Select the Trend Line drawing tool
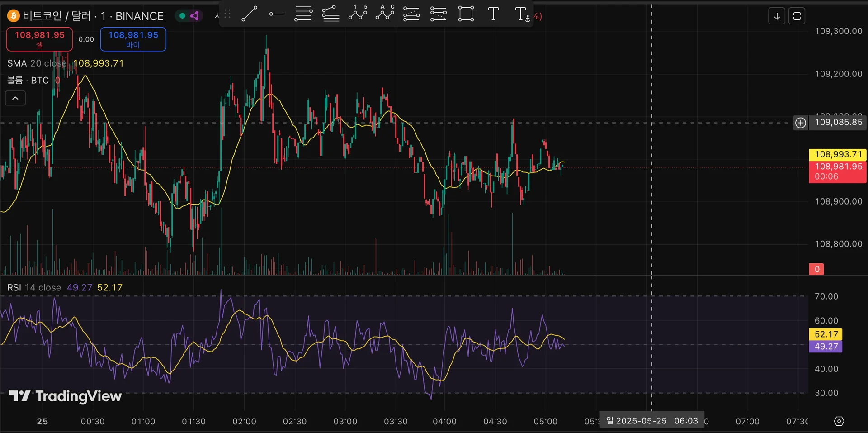The width and height of the screenshot is (868, 433). pyautogui.click(x=249, y=14)
